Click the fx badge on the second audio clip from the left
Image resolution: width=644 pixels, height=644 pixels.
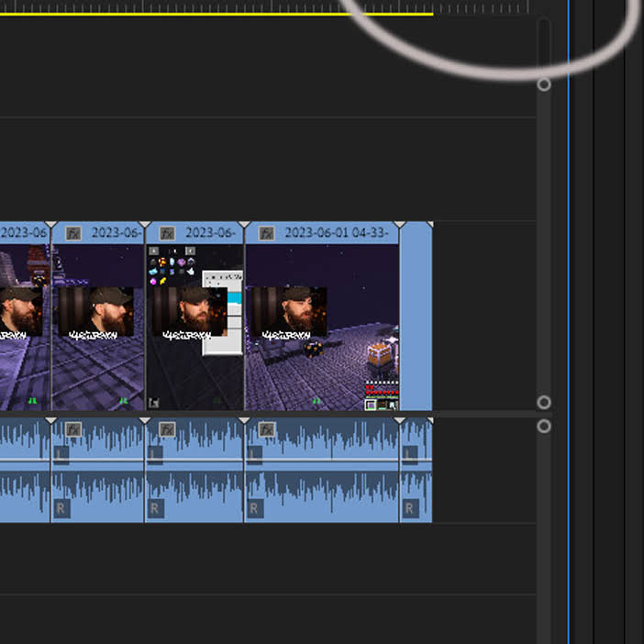[x=73, y=429]
